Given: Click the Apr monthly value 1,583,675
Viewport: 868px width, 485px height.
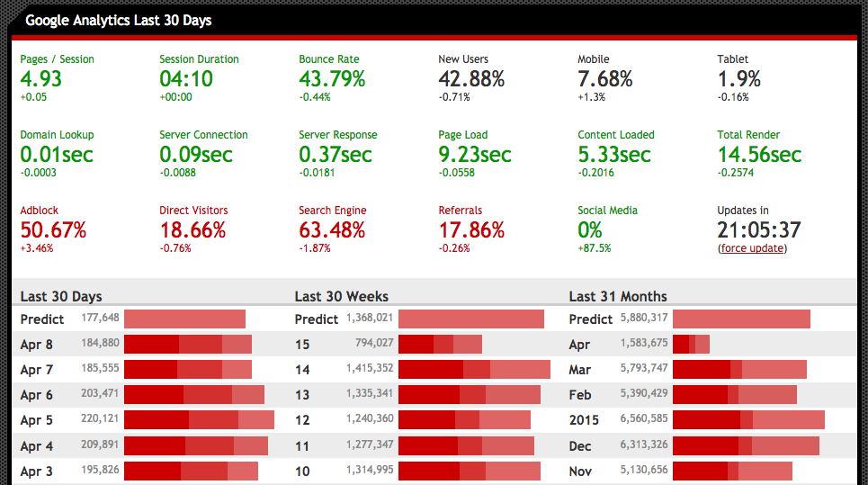Looking at the screenshot, I should click(644, 343).
